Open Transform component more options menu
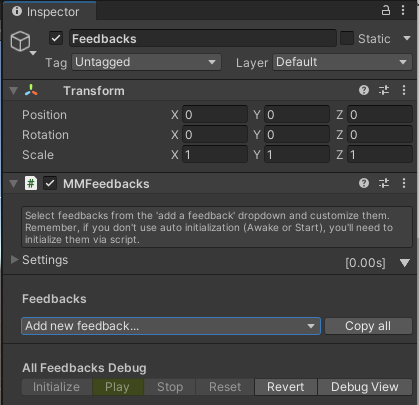 coord(404,90)
